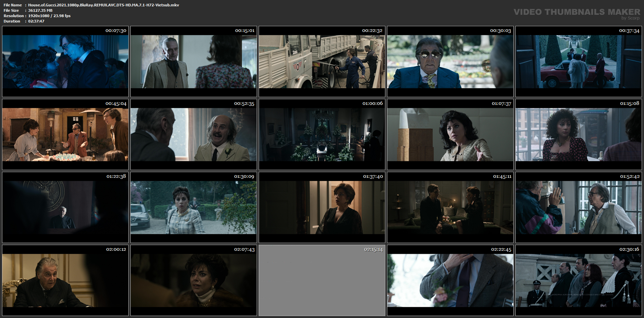The width and height of the screenshot is (644, 318).
Task: Click the file size value 36127.35 MB
Action: [x=40, y=10]
